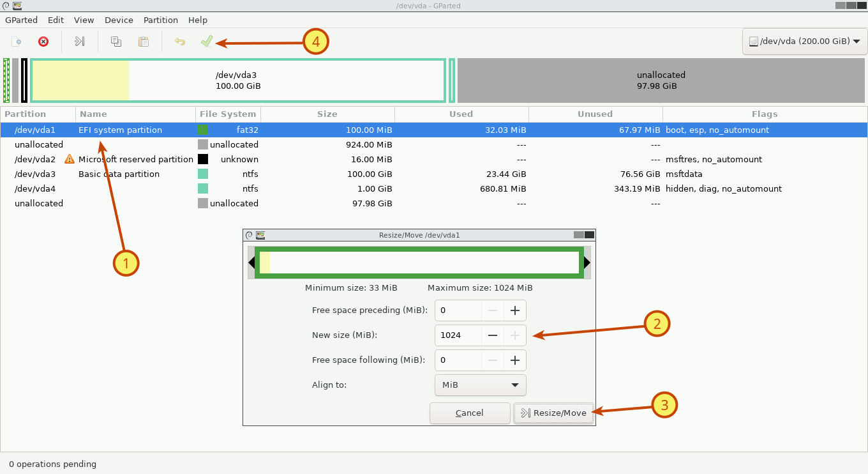Open the Edit menu
Image resolution: width=868 pixels, height=474 pixels.
(x=56, y=20)
